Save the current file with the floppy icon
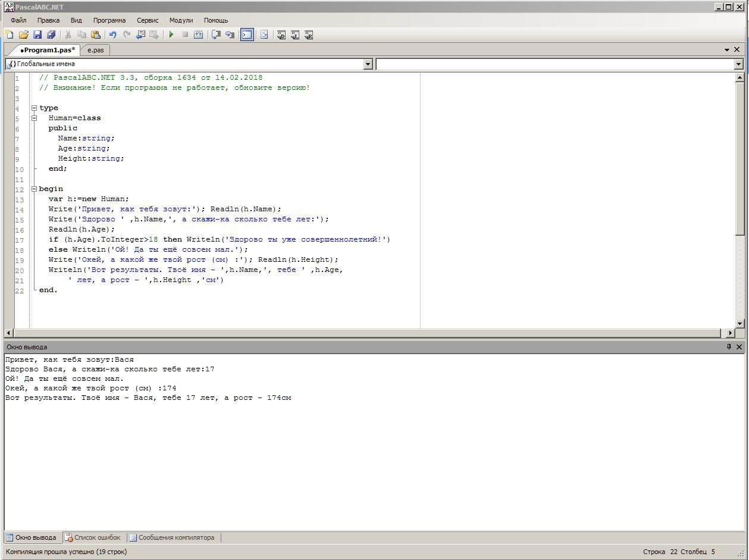749x560 pixels. click(37, 35)
